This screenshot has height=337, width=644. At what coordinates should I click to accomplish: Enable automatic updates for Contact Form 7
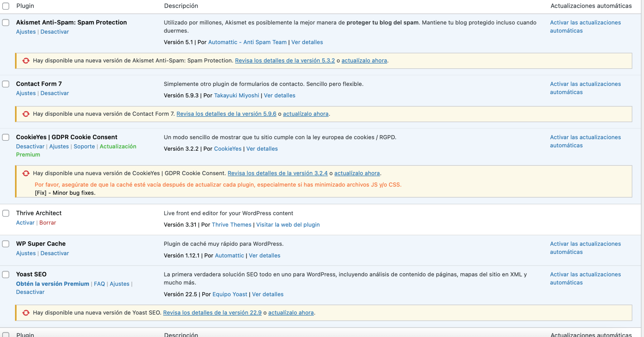[x=585, y=88]
